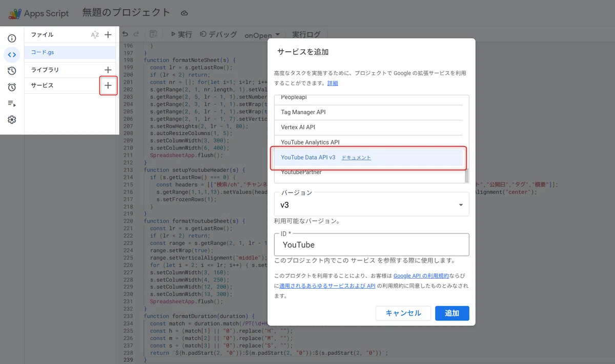Open the 詳細 link in dialog

333,83
